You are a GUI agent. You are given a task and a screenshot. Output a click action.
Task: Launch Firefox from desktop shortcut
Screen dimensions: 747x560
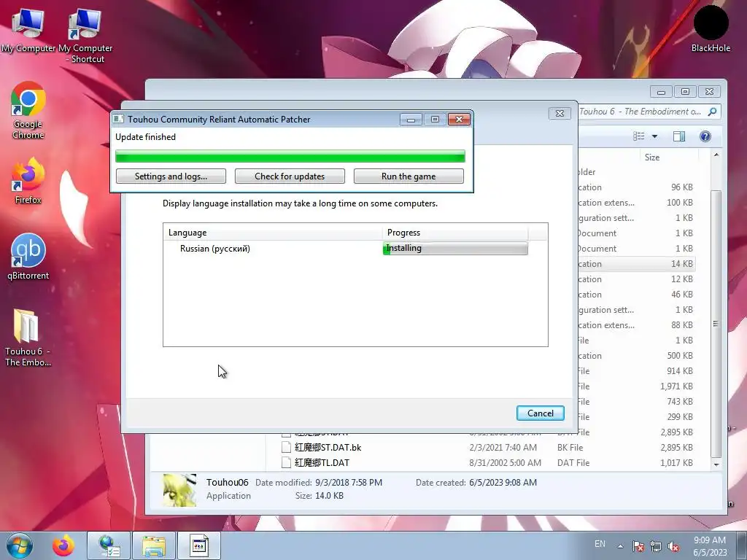click(x=28, y=181)
